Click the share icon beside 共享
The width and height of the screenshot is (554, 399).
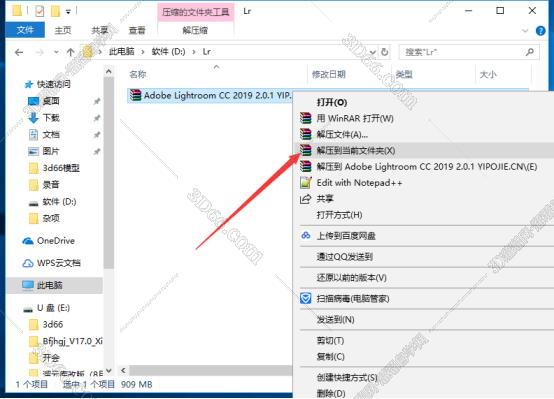pyautogui.click(x=305, y=199)
